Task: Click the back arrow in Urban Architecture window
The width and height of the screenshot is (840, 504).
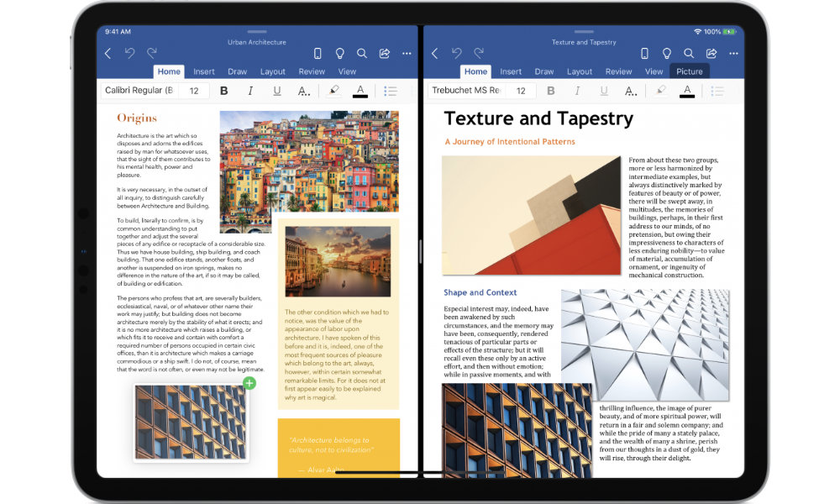Action: pos(108,54)
